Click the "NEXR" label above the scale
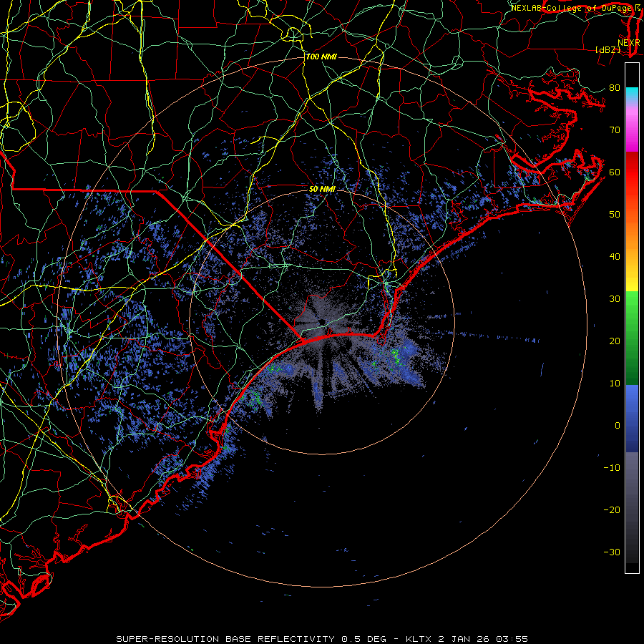 click(628, 42)
